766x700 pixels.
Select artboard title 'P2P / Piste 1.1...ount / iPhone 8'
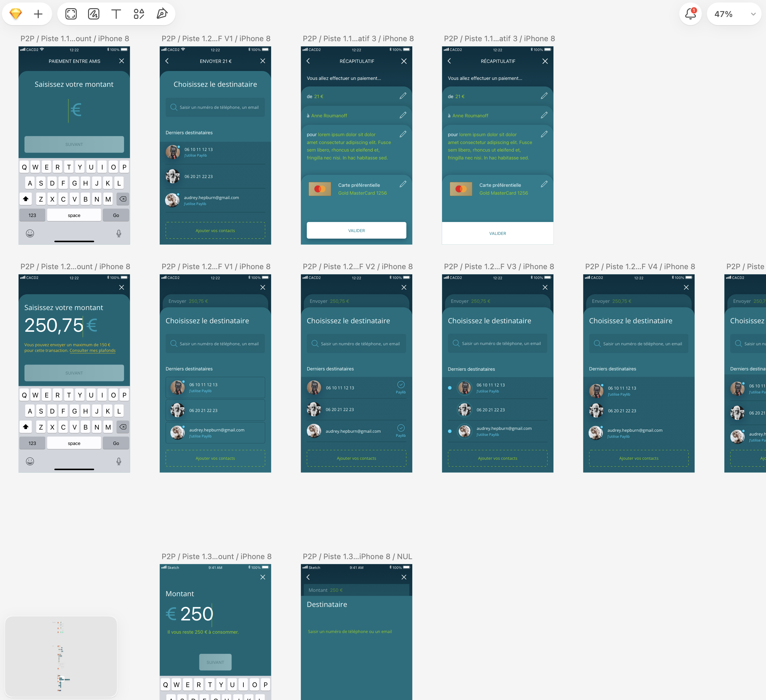tap(75, 39)
